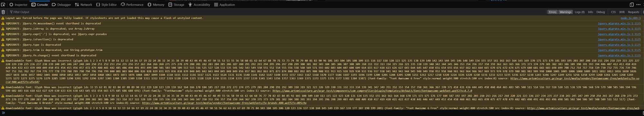Toggle the Logs (8) filter
Viewport: 644px width, 116px height.
tap(580, 12)
